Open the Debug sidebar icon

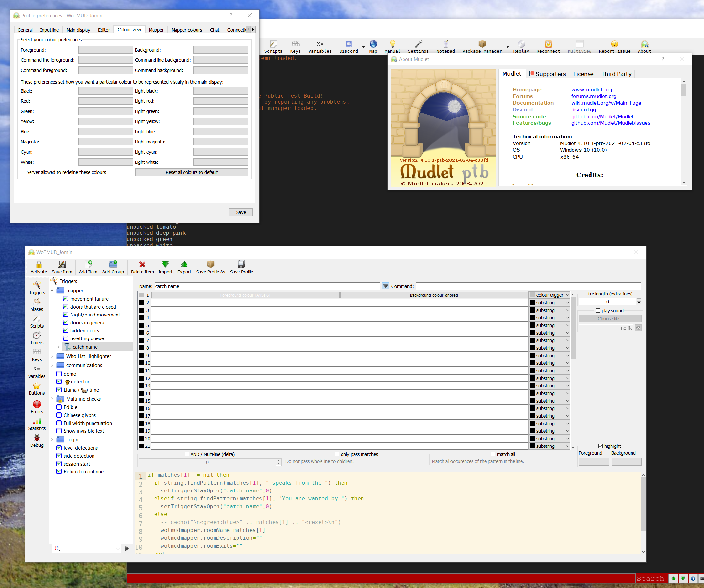click(x=37, y=438)
